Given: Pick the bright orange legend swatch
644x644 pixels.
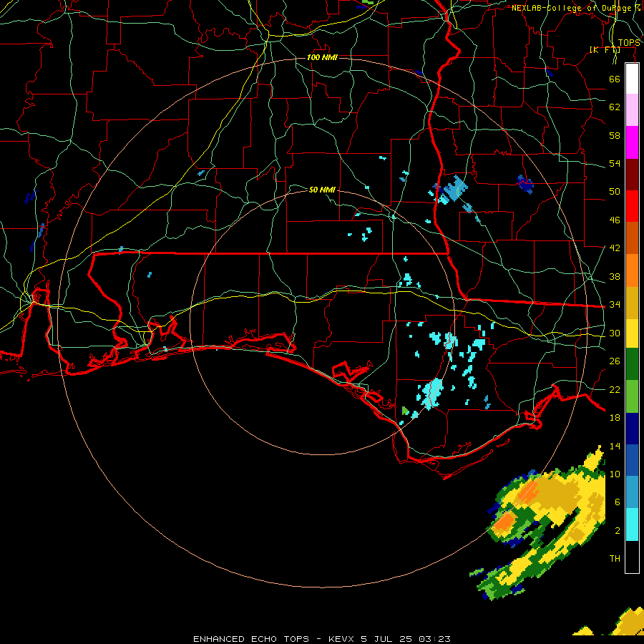Looking at the screenshot, I should (x=632, y=270).
